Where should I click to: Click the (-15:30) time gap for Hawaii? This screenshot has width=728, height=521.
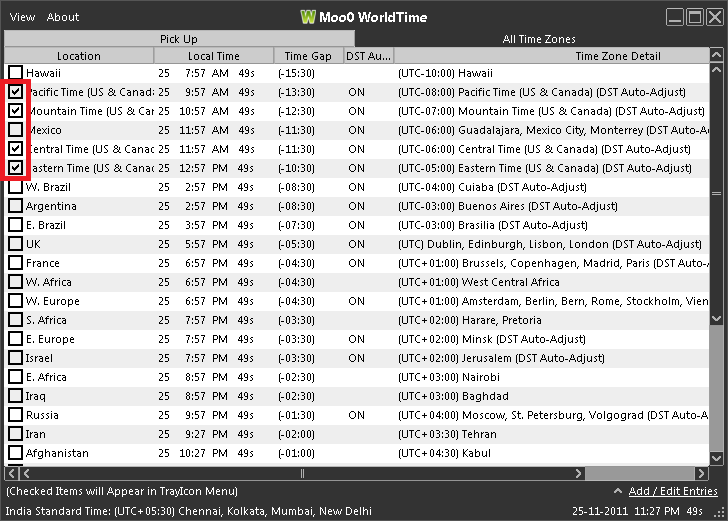point(296,73)
